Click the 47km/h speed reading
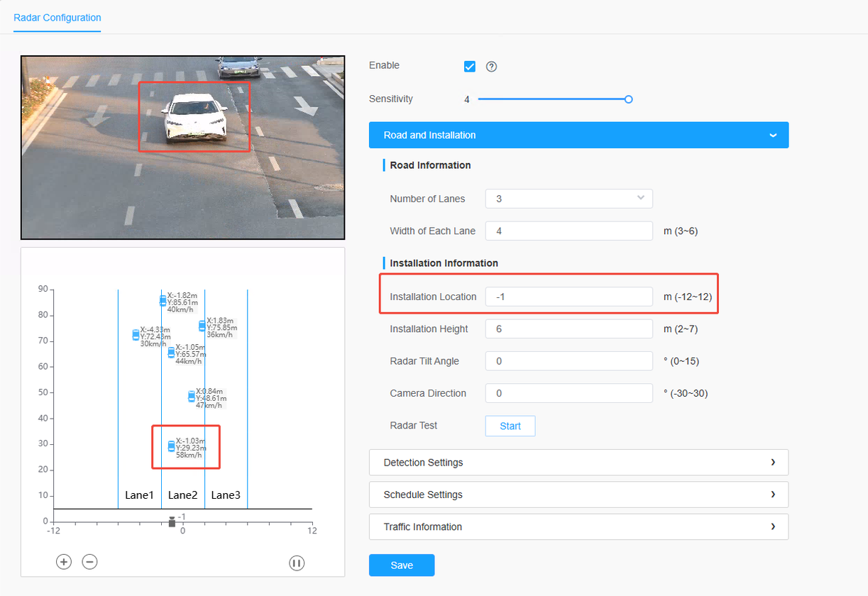The image size is (868, 596). (209, 405)
